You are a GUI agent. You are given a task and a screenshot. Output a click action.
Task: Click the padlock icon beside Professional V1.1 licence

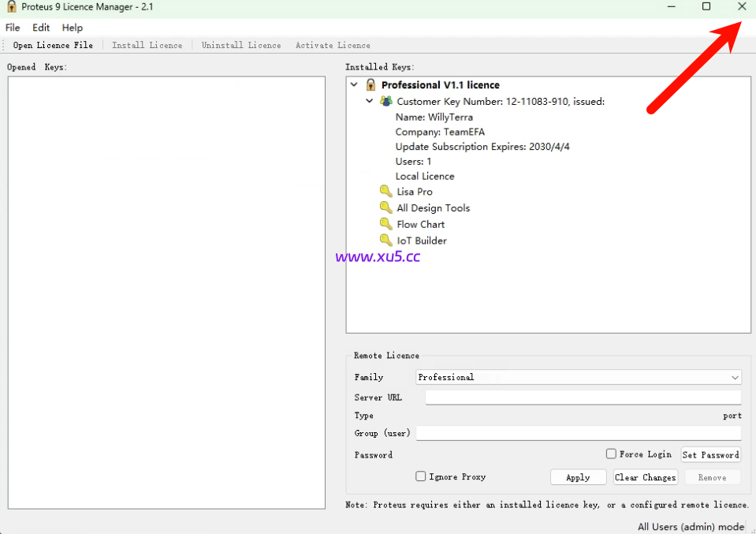(371, 85)
